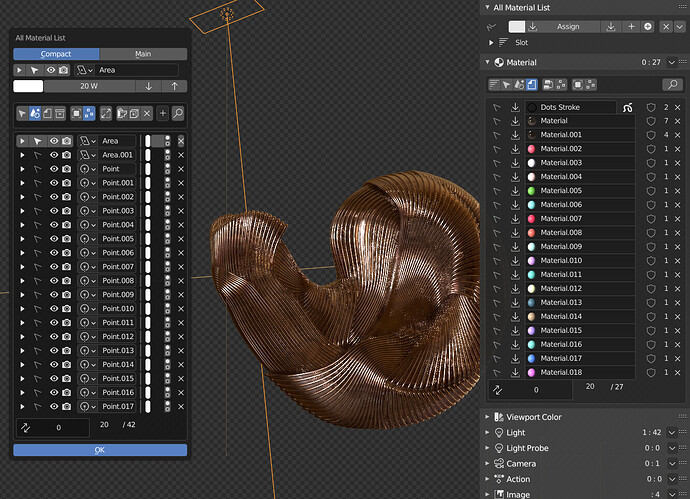Image resolution: width=690 pixels, height=499 pixels.
Task: Open light type dropdown for Point.004
Action: click(x=87, y=225)
